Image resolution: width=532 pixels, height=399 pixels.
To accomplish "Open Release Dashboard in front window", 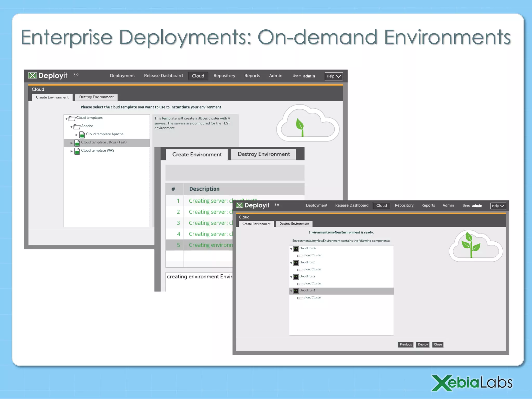I will [x=352, y=205].
